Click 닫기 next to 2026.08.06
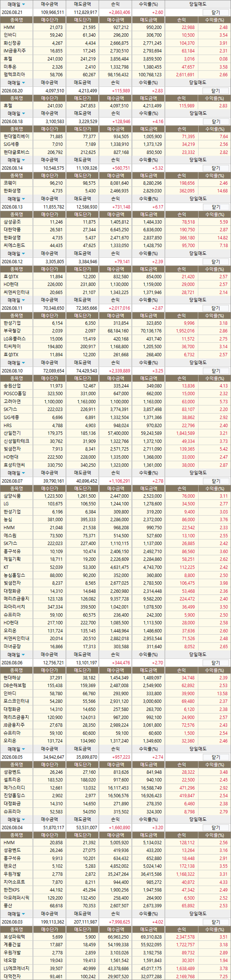 216,663
